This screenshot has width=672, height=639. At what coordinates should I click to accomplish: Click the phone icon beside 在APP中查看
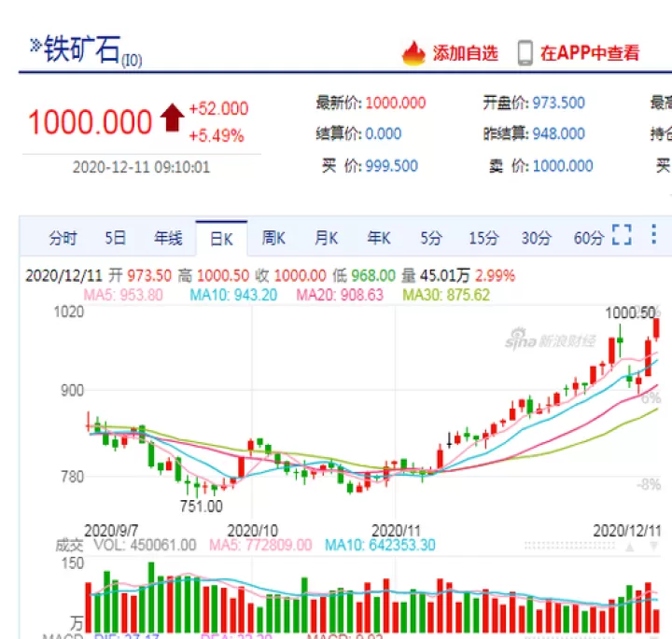[x=525, y=53]
